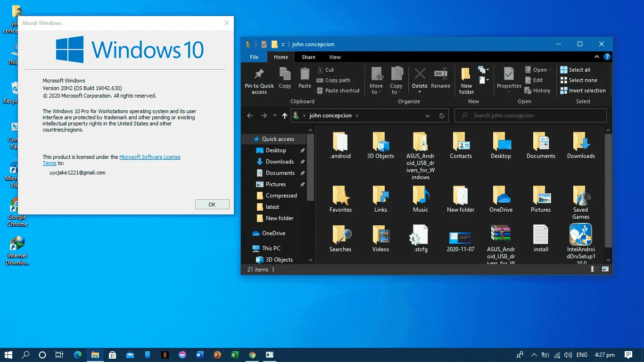Select the ASUS_Android_USB_drivers WinRAR archive
Screen dimensions: 644x362
tap(501, 244)
